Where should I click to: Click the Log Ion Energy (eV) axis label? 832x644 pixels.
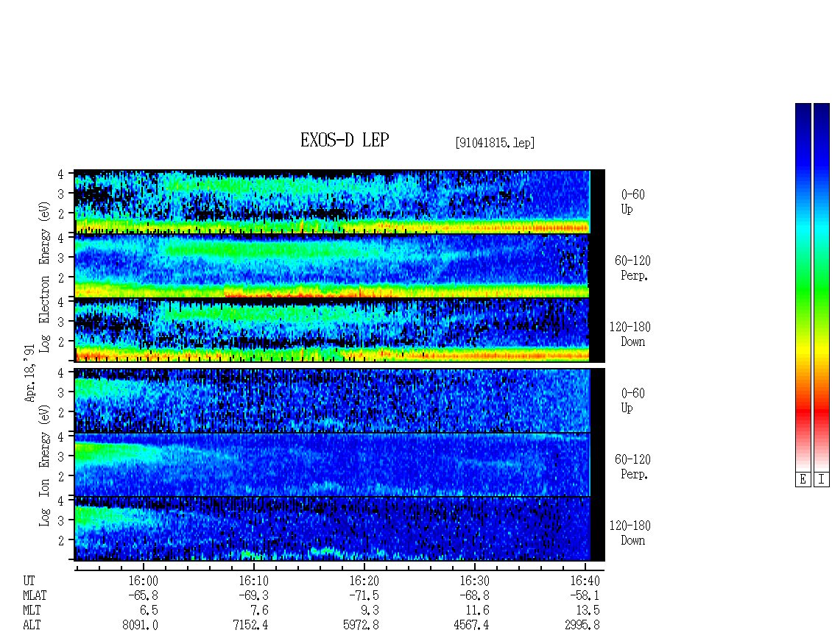pyautogui.click(x=44, y=465)
